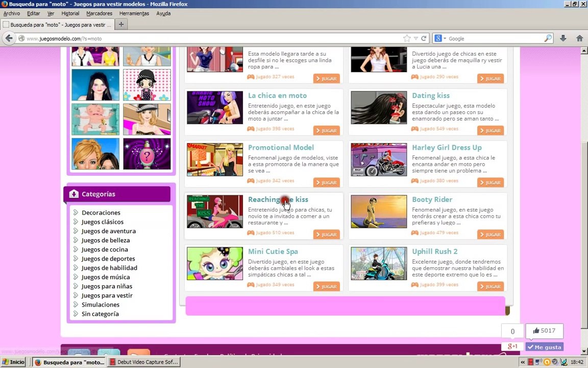The image size is (588, 368).
Task: Click the Google +1 button
Action: click(x=512, y=346)
